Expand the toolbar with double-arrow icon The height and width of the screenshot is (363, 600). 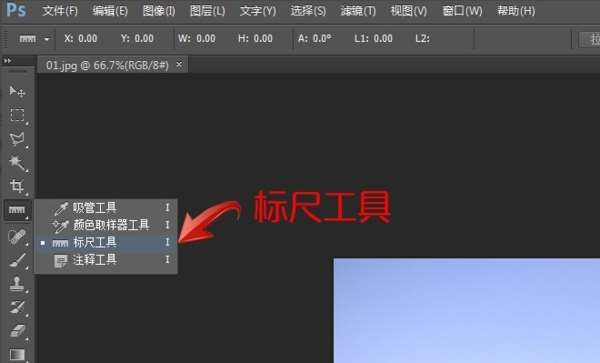coord(7,60)
